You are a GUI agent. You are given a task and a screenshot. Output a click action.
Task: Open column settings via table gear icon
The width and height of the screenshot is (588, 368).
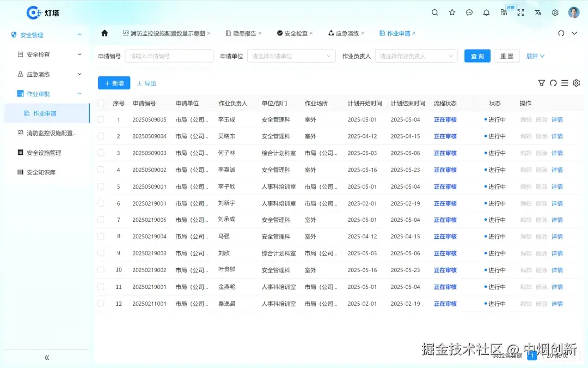(x=576, y=83)
